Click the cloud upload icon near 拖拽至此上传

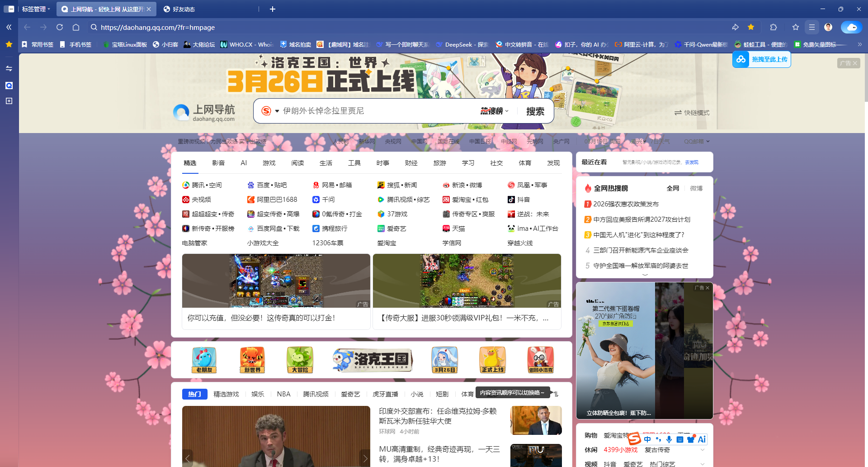pos(741,59)
